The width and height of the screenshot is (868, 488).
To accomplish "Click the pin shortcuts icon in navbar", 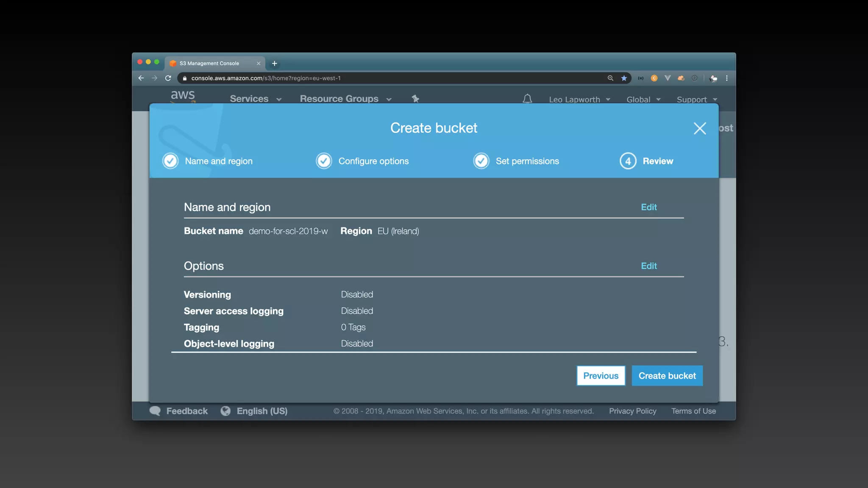I will [415, 99].
